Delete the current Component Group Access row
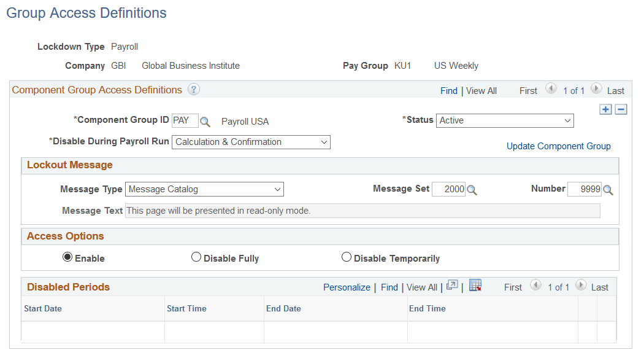This screenshot has width=644, height=355. pyautogui.click(x=620, y=109)
